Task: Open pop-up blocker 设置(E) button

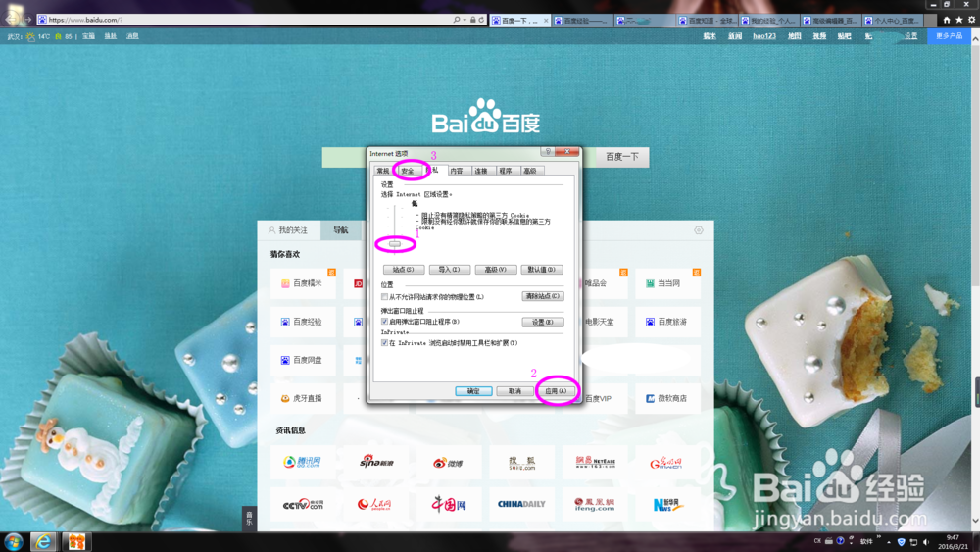Action: pyautogui.click(x=543, y=322)
